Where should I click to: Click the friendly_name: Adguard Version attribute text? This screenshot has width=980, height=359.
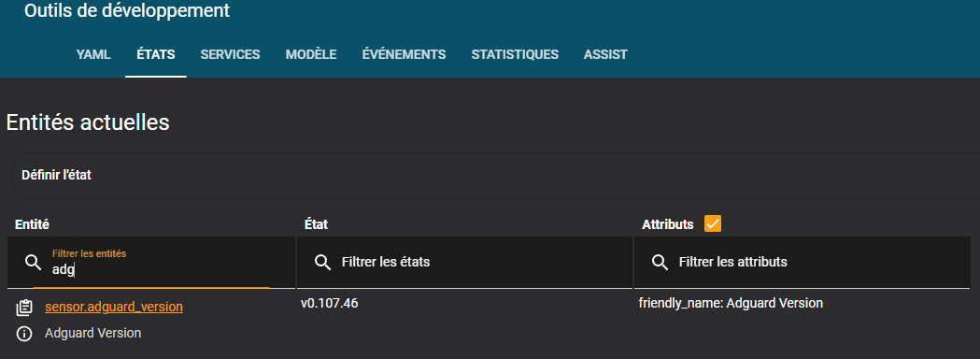tap(731, 303)
